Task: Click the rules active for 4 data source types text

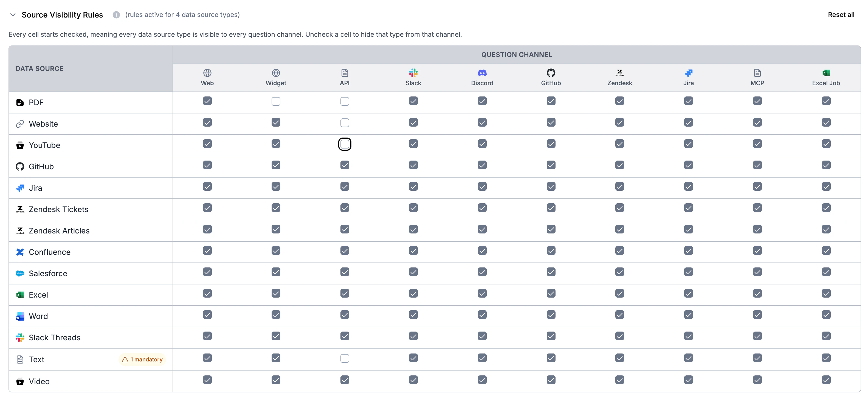Action: click(182, 15)
